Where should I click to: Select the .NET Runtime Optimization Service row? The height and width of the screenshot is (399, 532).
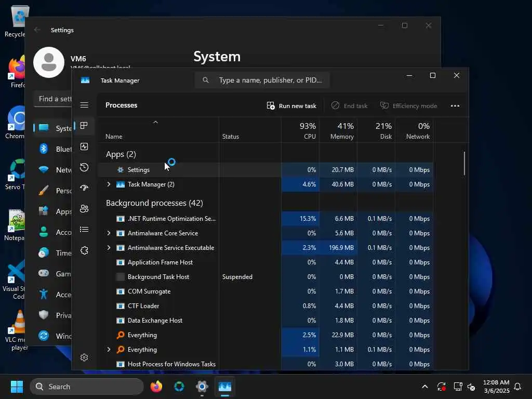pos(265,219)
